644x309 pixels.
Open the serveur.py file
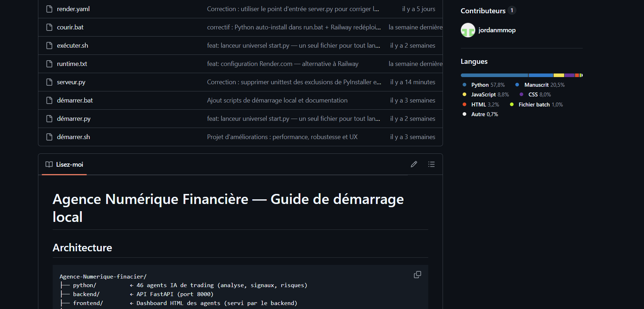(x=71, y=82)
